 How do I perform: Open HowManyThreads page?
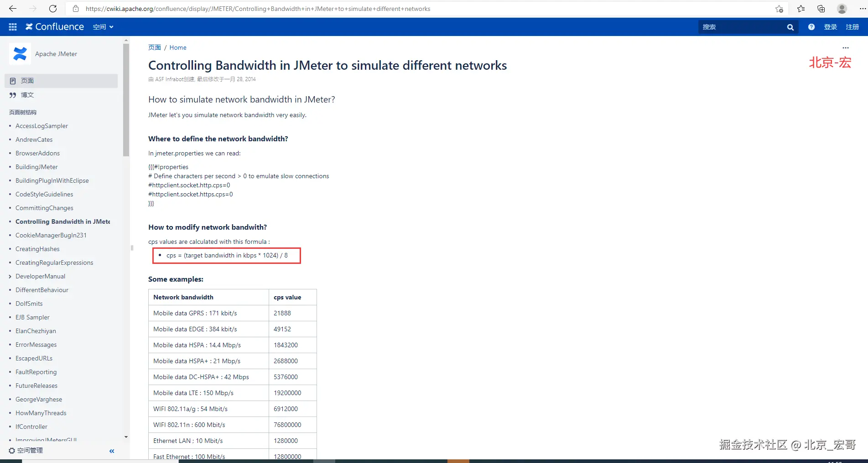click(41, 413)
